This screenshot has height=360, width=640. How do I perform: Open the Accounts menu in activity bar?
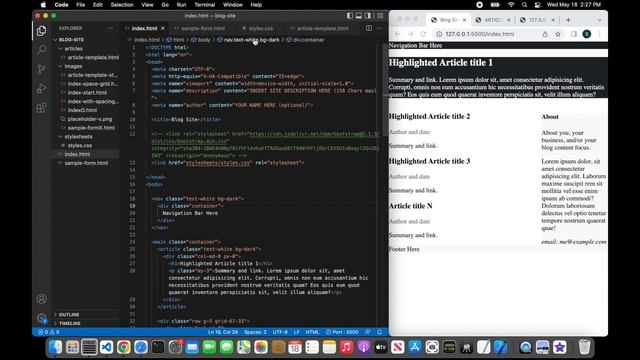coord(41,299)
